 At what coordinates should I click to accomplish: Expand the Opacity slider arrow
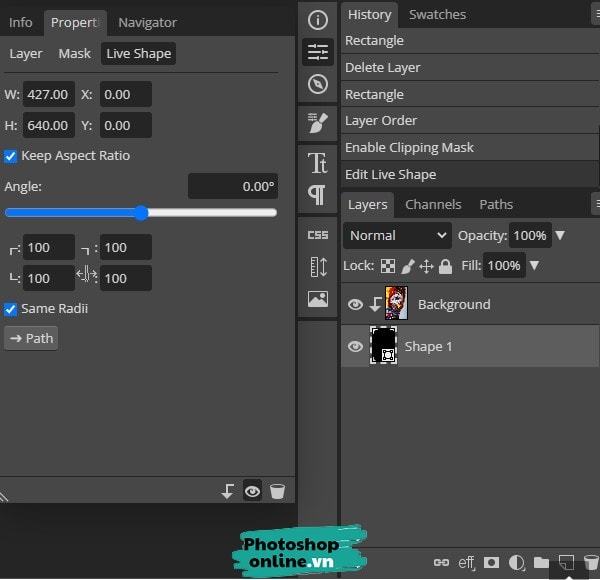(x=560, y=236)
